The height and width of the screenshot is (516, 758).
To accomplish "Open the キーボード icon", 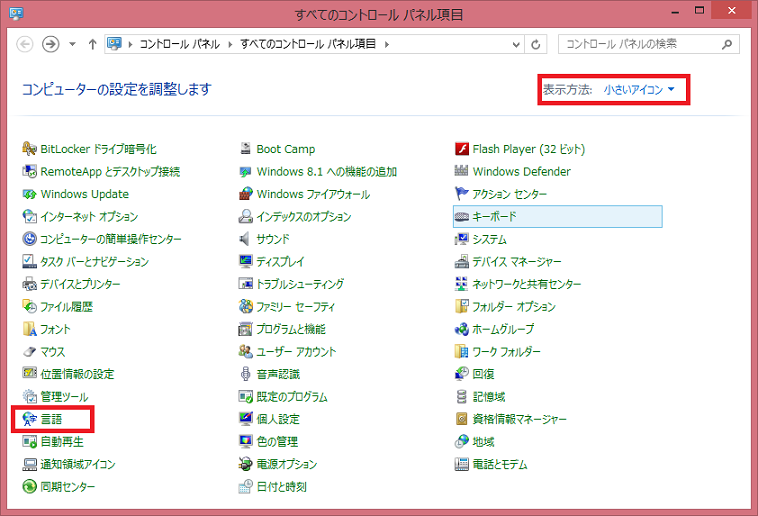I will click(x=462, y=216).
